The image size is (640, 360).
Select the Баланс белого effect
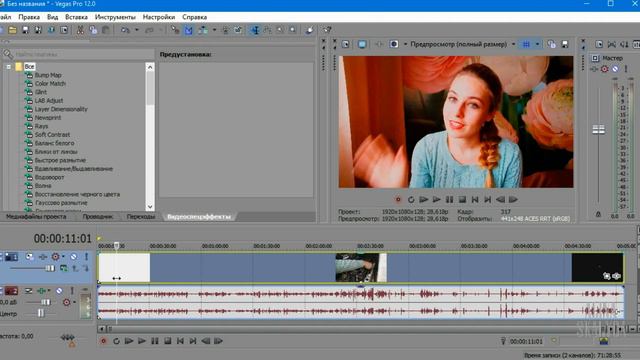pos(54,143)
